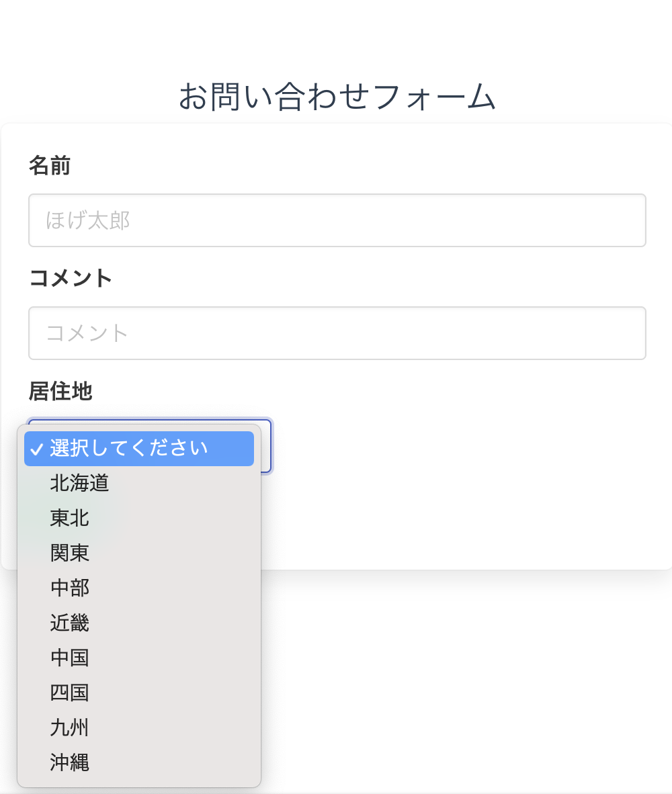The image size is (672, 794).
Task: Choose 近畿 from the open list
Action: tap(70, 623)
